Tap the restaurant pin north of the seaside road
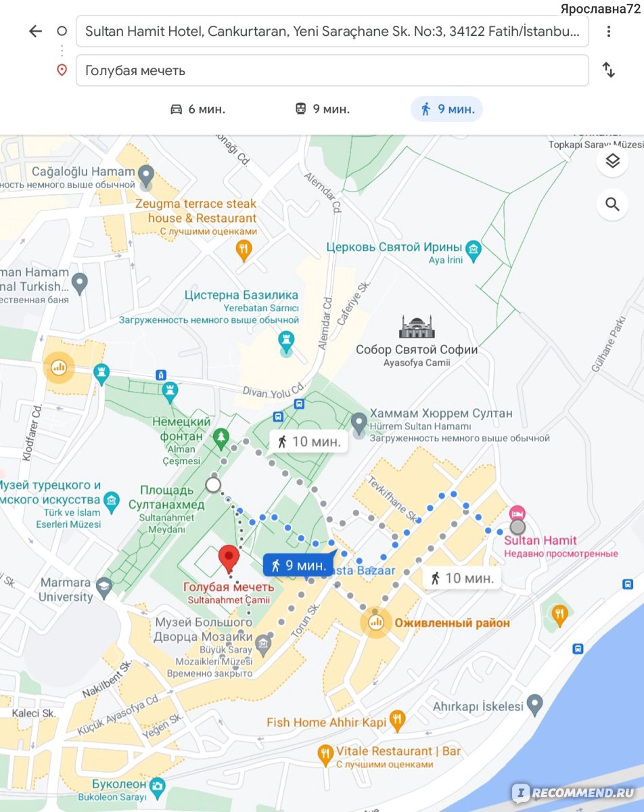 tap(559, 615)
